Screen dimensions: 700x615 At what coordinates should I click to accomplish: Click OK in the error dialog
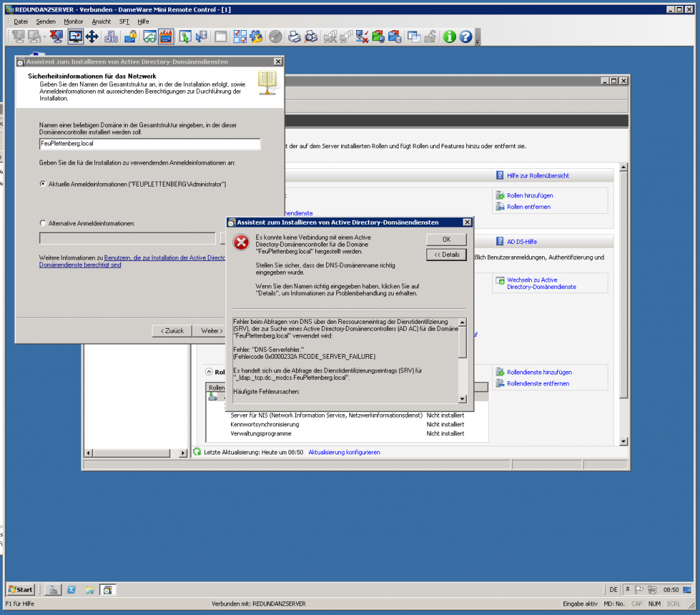[x=446, y=239]
